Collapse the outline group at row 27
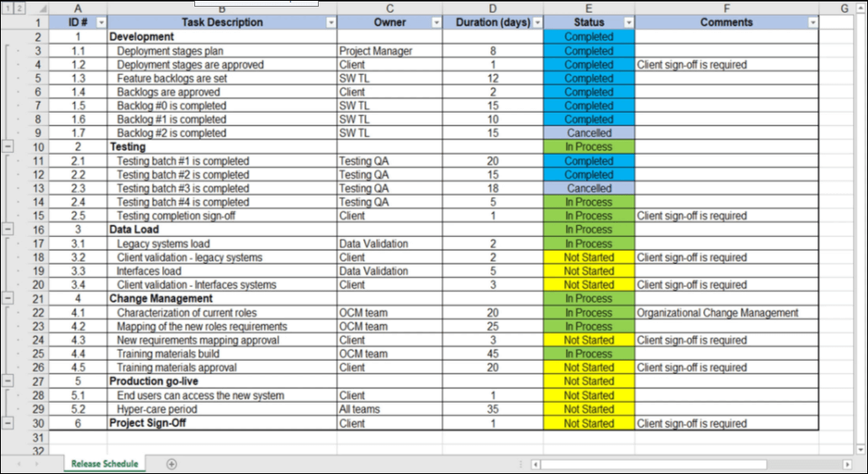Viewport: 868px width, 474px height. [x=8, y=382]
